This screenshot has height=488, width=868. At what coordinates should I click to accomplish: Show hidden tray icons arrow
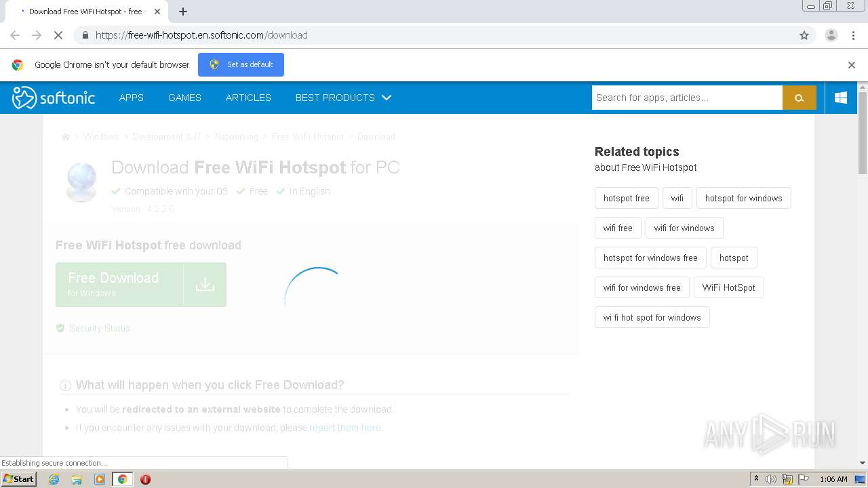point(756,479)
